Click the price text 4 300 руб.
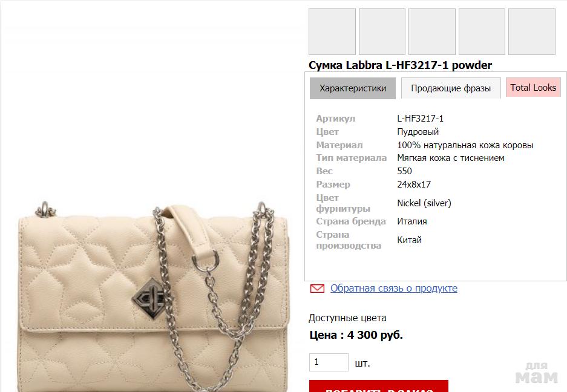This screenshot has width=567, height=392. click(x=375, y=335)
